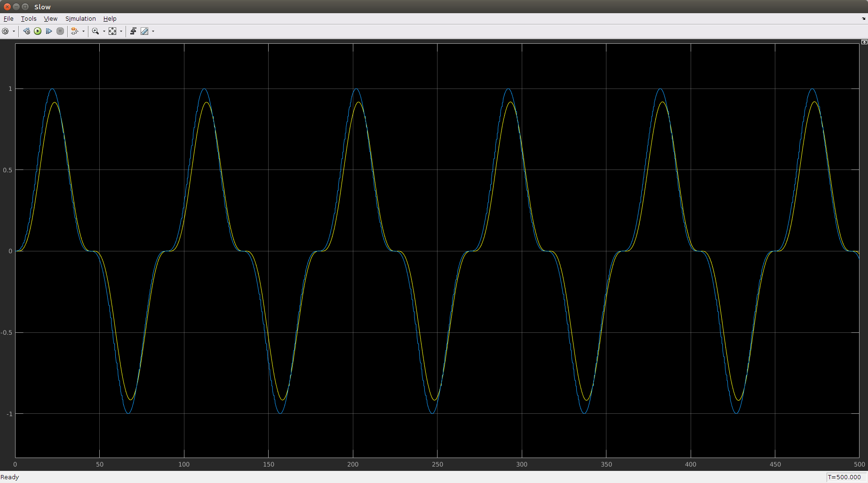Click the Stop simulation button
Image resolution: width=868 pixels, height=483 pixels.
click(60, 31)
